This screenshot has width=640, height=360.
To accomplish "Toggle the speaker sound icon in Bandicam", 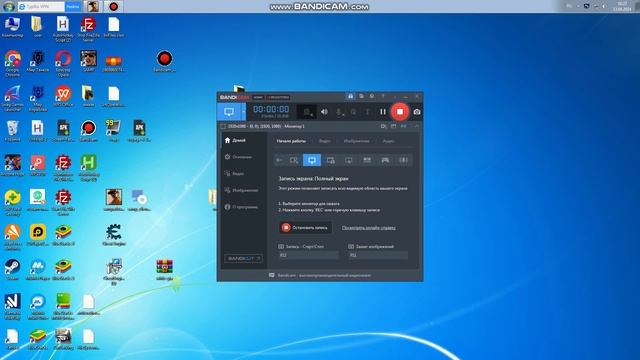I will coord(324,111).
